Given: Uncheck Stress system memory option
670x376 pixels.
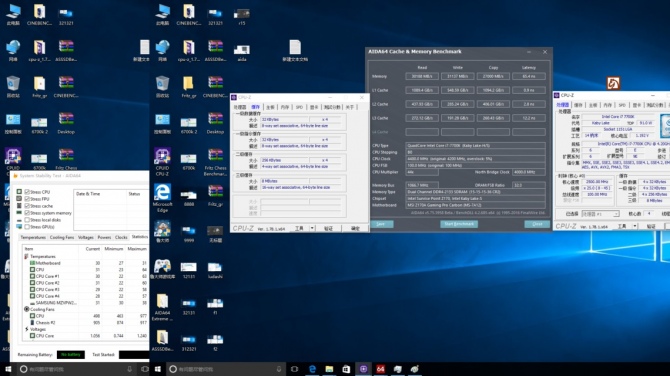Looking at the screenshot, I should tap(27, 213).
